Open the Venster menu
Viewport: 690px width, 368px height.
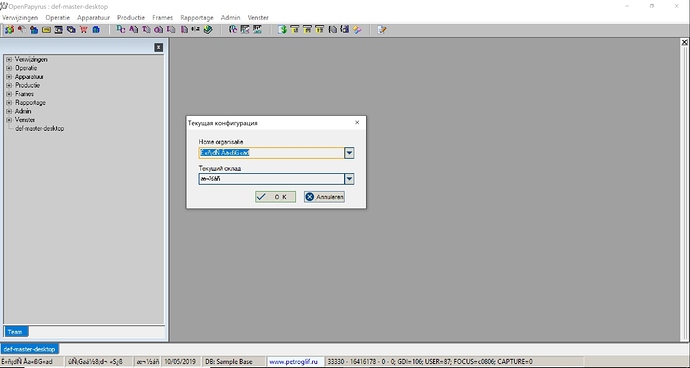click(x=258, y=18)
